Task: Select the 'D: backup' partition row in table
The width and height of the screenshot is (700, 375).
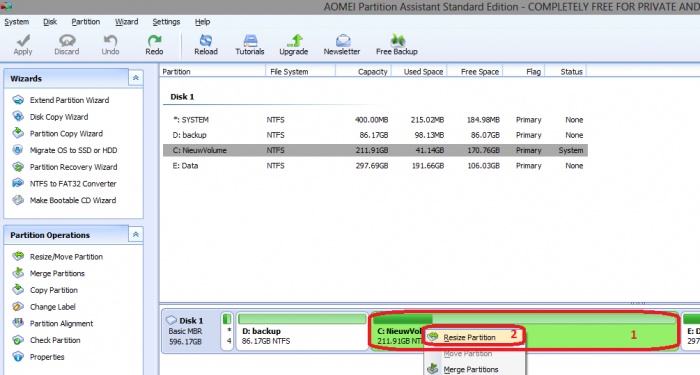Action: pyautogui.click(x=375, y=135)
